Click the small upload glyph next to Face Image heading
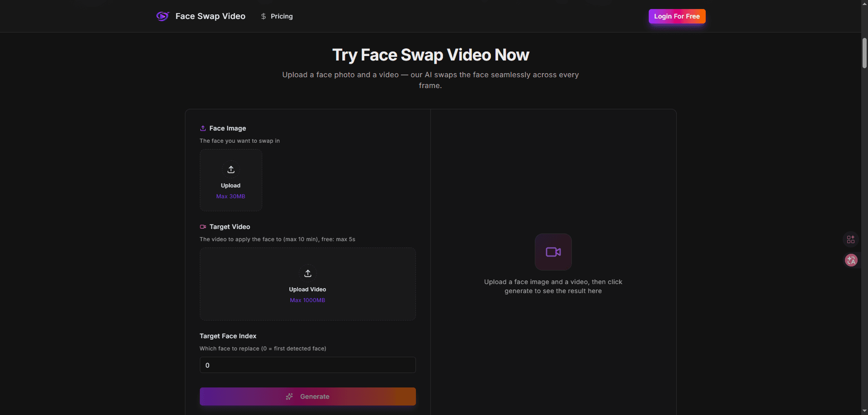 [203, 128]
